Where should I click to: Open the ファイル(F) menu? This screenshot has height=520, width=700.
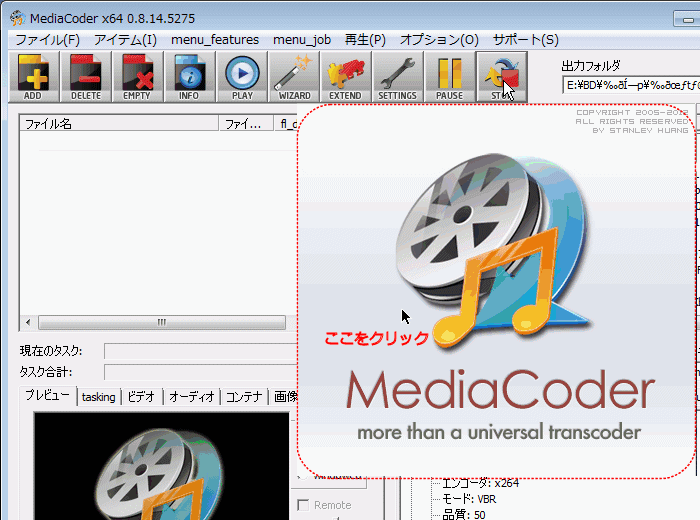tap(47, 40)
